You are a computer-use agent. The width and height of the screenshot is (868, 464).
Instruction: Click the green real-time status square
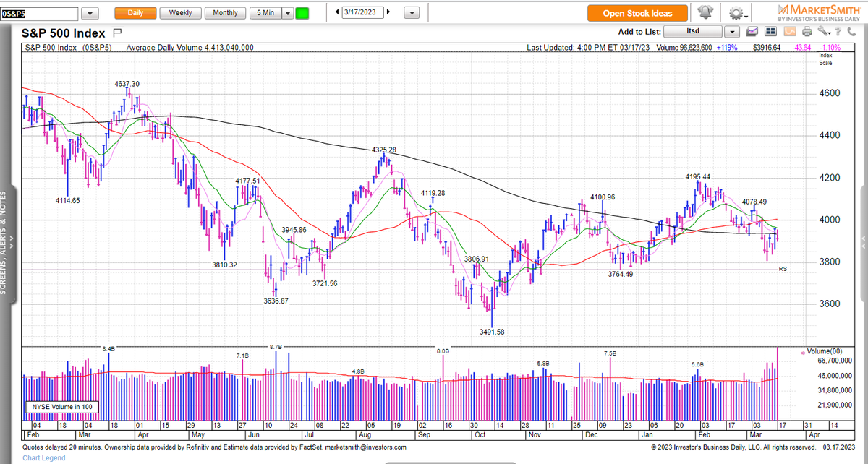point(302,13)
